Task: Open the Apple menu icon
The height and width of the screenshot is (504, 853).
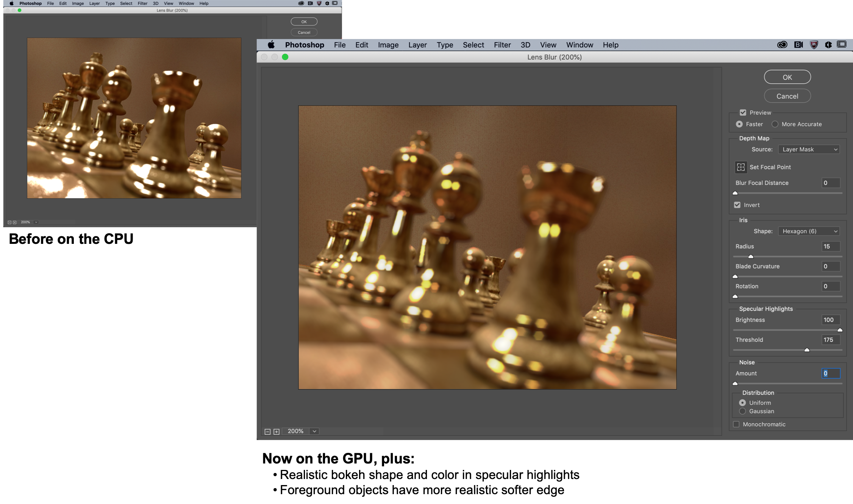Action: coord(271,45)
